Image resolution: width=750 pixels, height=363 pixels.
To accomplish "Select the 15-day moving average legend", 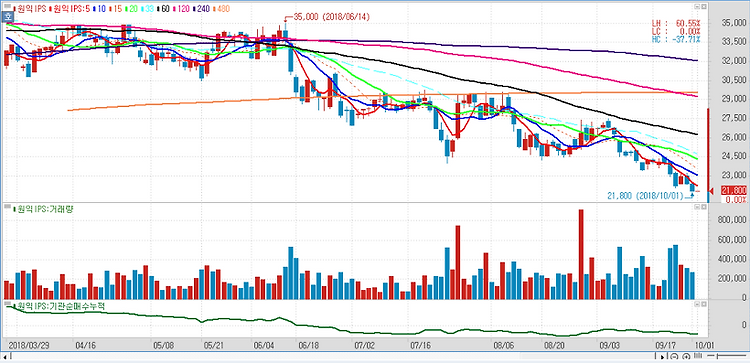I will (x=115, y=9).
